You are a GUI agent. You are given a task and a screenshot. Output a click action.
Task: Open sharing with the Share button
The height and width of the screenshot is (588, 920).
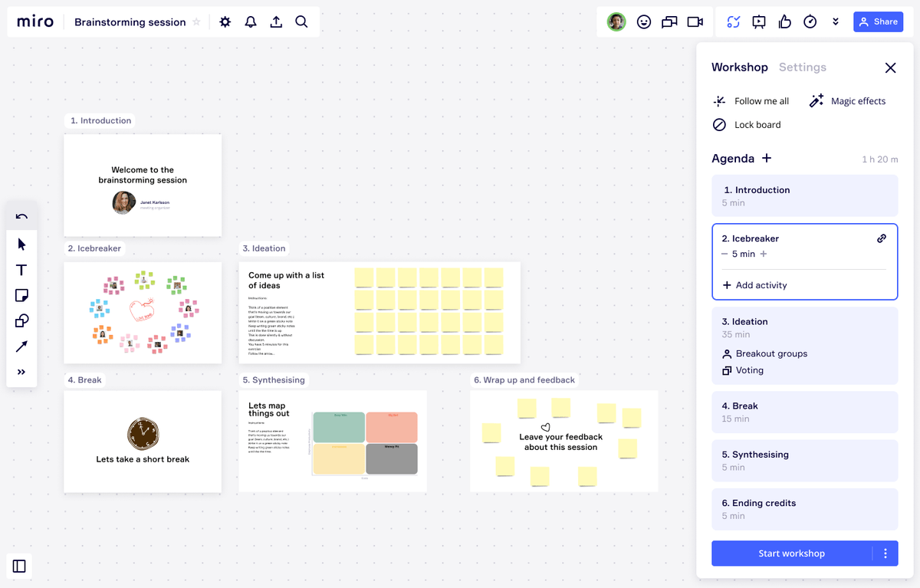pos(878,21)
